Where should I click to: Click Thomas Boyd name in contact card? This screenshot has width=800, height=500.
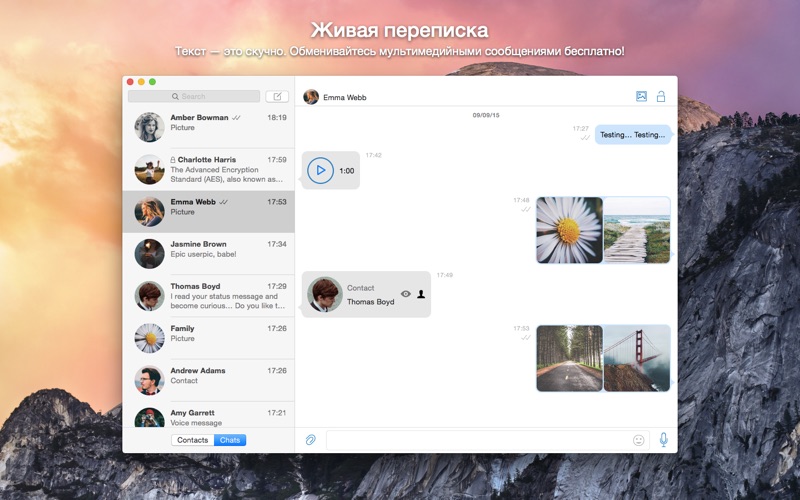coord(370,302)
